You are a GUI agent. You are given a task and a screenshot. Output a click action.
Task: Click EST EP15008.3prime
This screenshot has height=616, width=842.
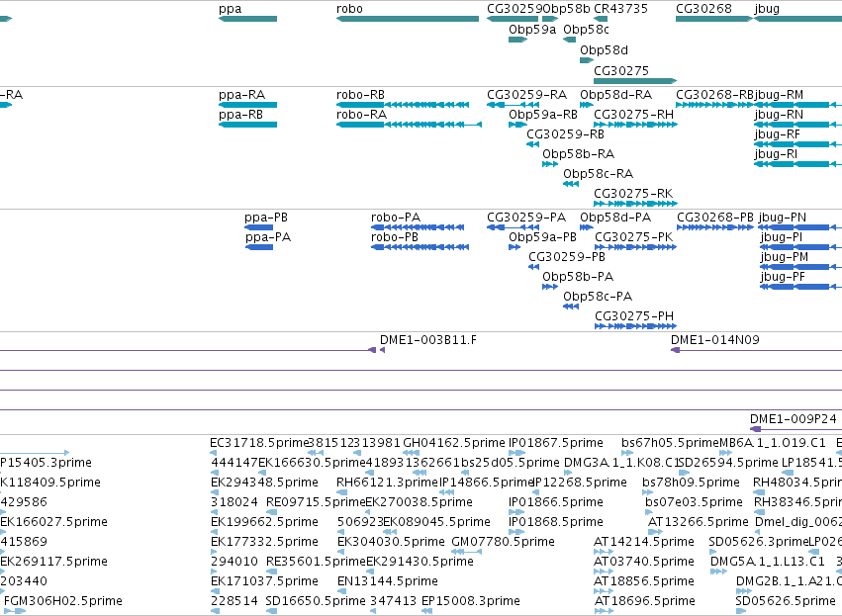(426, 611)
